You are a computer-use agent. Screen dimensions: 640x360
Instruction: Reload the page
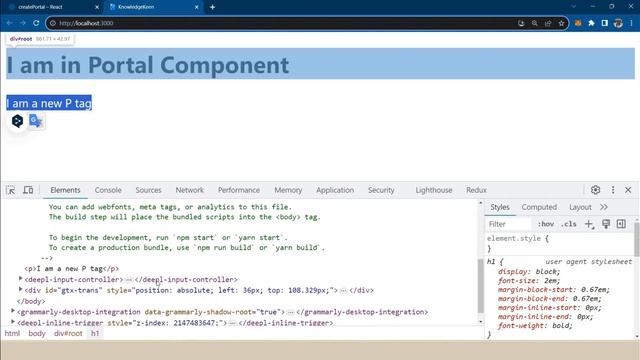click(x=36, y=23)
